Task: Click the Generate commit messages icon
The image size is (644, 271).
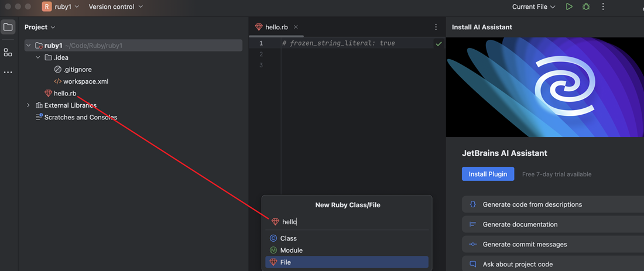Action: [472, 244]
